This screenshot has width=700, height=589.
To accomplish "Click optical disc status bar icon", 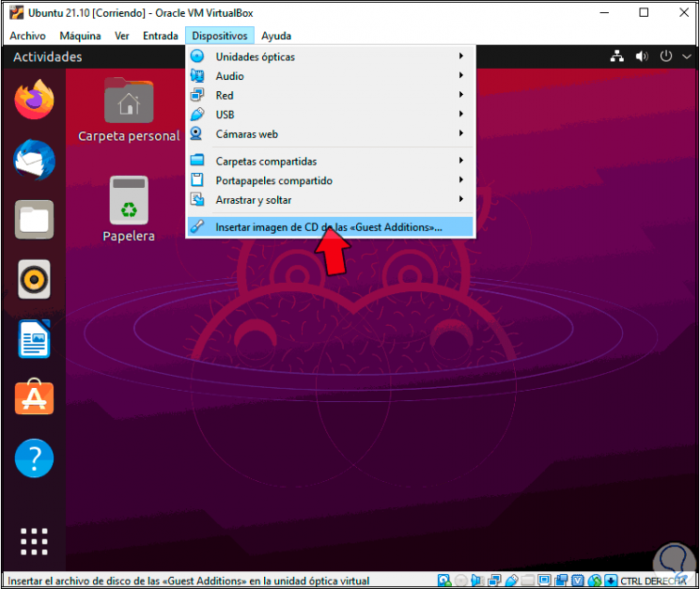I will tap(461, 581).
